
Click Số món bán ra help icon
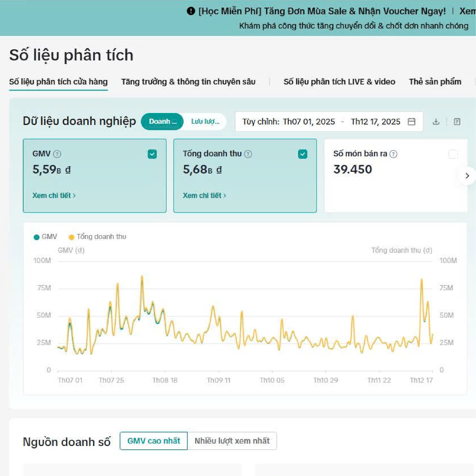(393, 154)
